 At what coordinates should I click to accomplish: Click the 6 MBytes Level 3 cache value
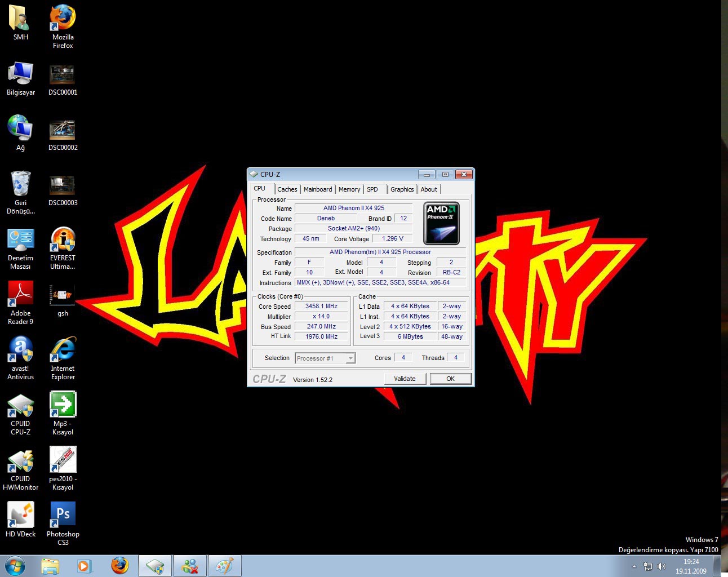(x=410, y=336)
